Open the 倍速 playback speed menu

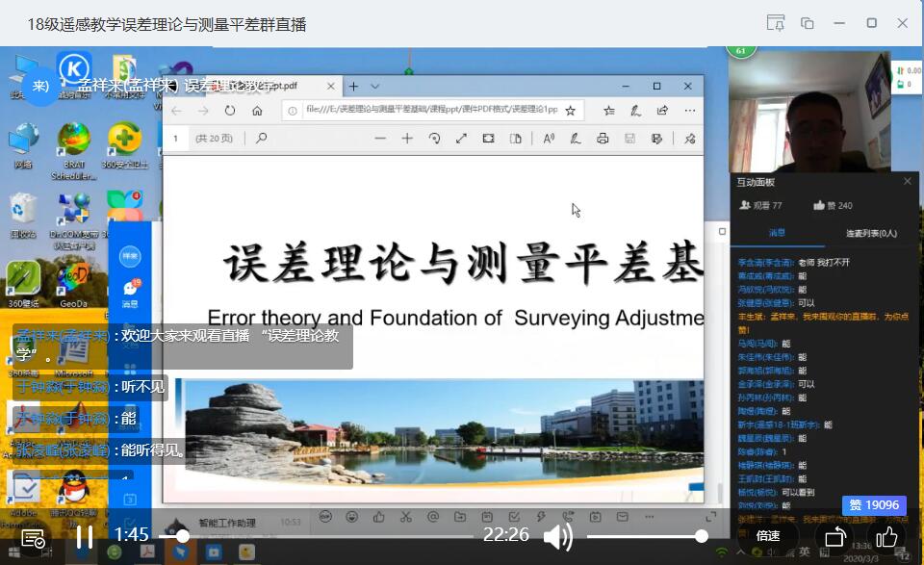tap(767, 536)
